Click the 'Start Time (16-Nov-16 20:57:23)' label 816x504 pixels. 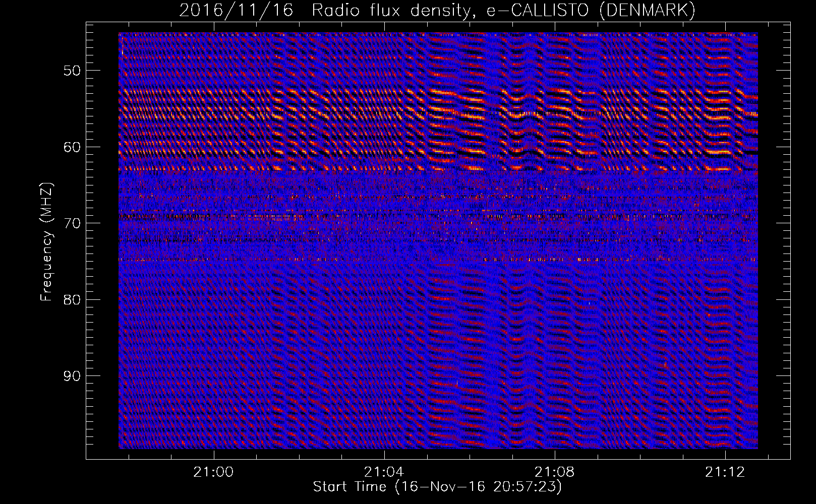pos(437,487)
